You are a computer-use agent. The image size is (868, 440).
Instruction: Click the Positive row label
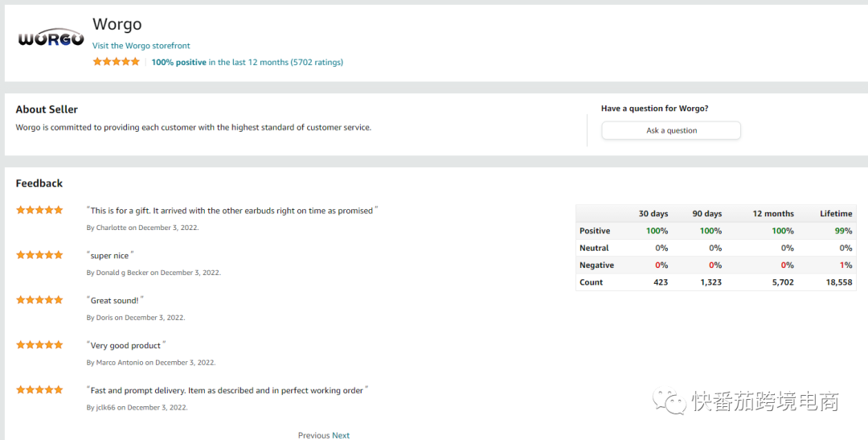(595, 231)
